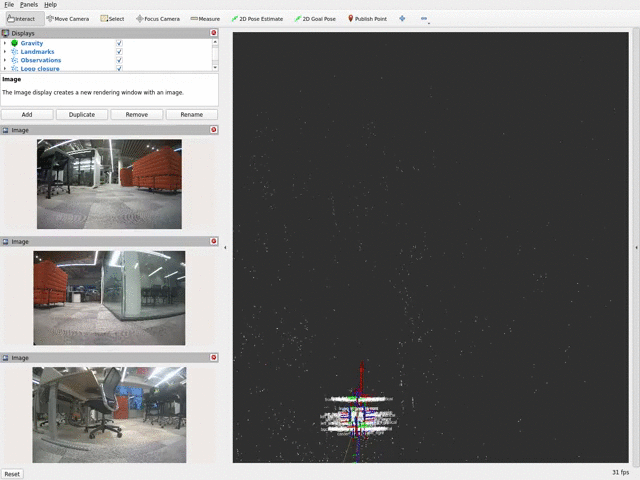Activate the Publish Point tool
This screenshot has width=640, height=480.
point(367,19)
